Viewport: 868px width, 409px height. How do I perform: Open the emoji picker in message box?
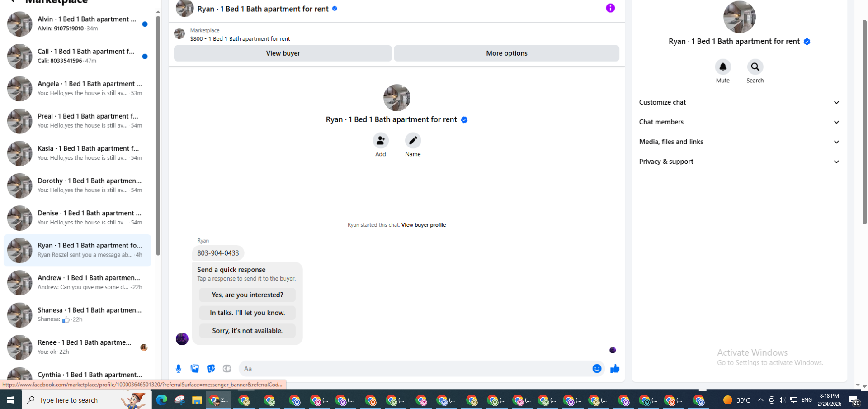point(597,369)
